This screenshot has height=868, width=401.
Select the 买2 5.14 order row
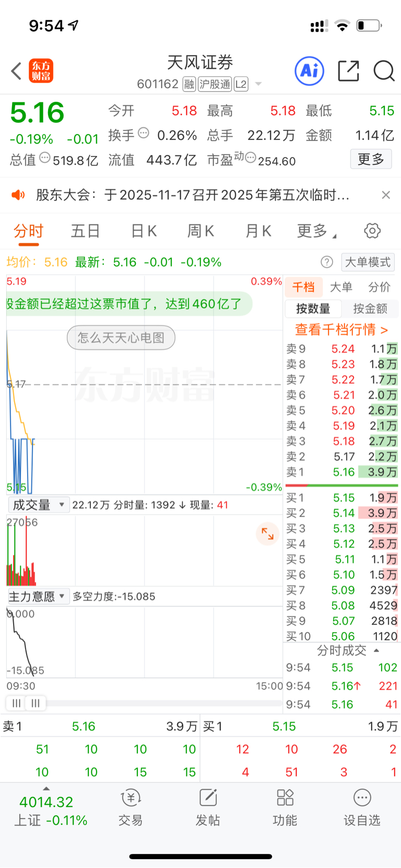(341, 513)
